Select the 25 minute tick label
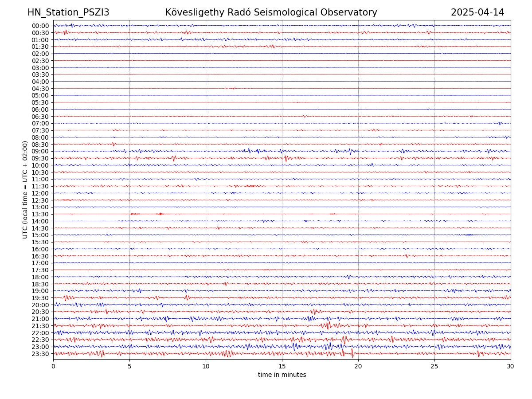Screen dimensions: 532x399 (434, 367)
